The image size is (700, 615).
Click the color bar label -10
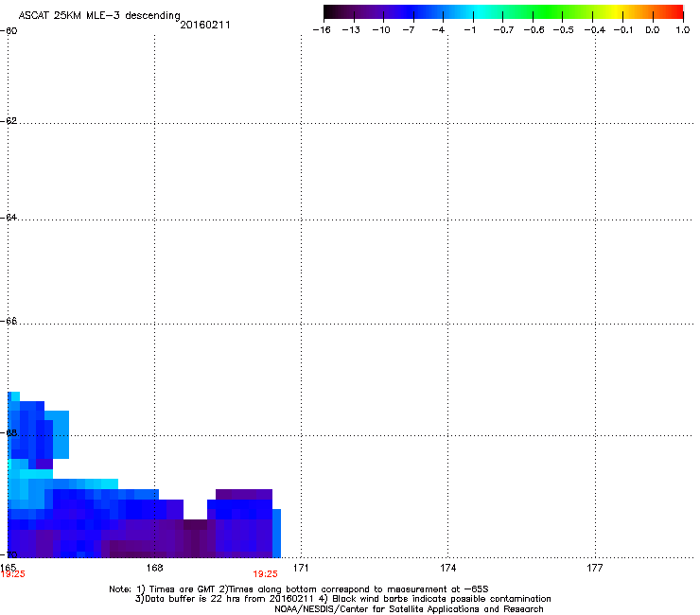(x=381, y=30)
